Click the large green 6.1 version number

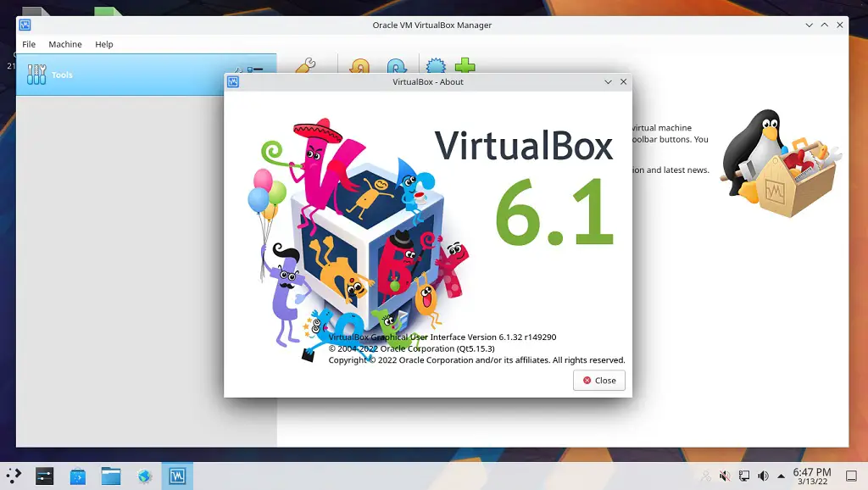[554, 212]
